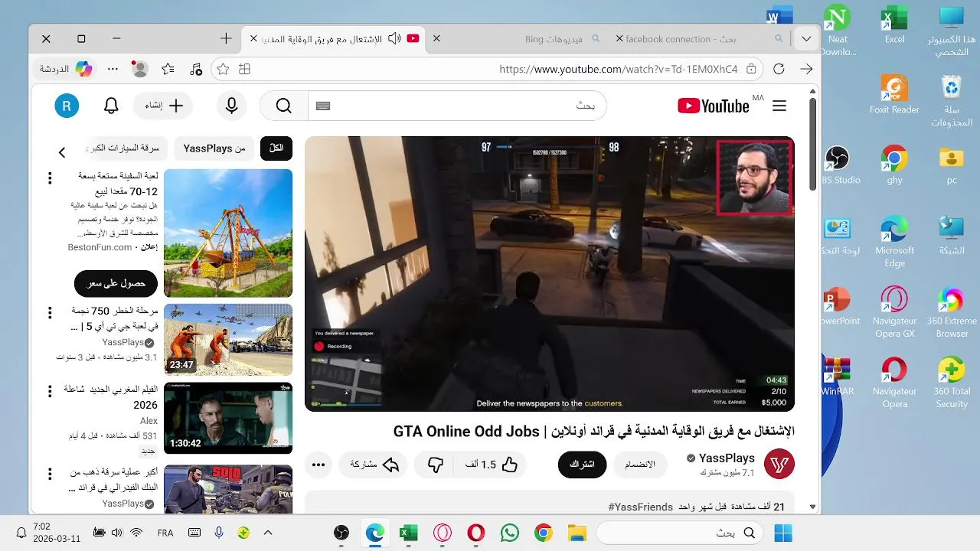The height and width of the screenshot is (551, 980).
Task: Open OBS Studio from the taskbar
Action: (341, 533)
